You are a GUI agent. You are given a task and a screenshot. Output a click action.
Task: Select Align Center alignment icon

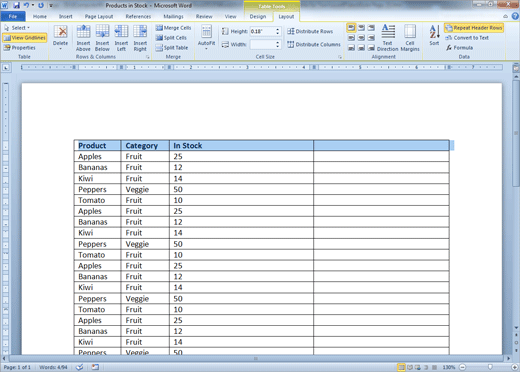click(361, 38)
